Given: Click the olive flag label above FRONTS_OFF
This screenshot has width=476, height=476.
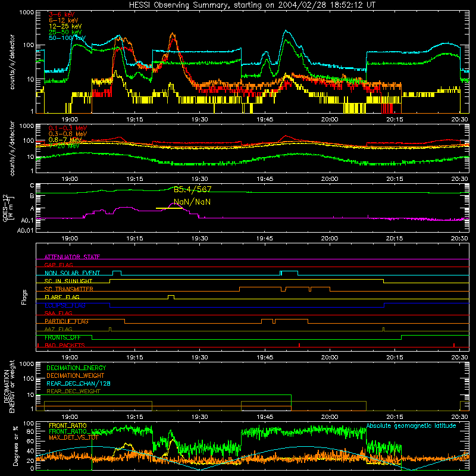Looking at the screenshot, I should (58, 329).
